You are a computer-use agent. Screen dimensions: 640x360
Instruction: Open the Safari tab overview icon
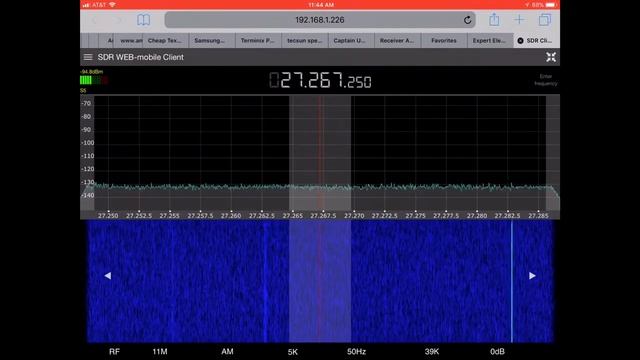[x=544, y=19]
